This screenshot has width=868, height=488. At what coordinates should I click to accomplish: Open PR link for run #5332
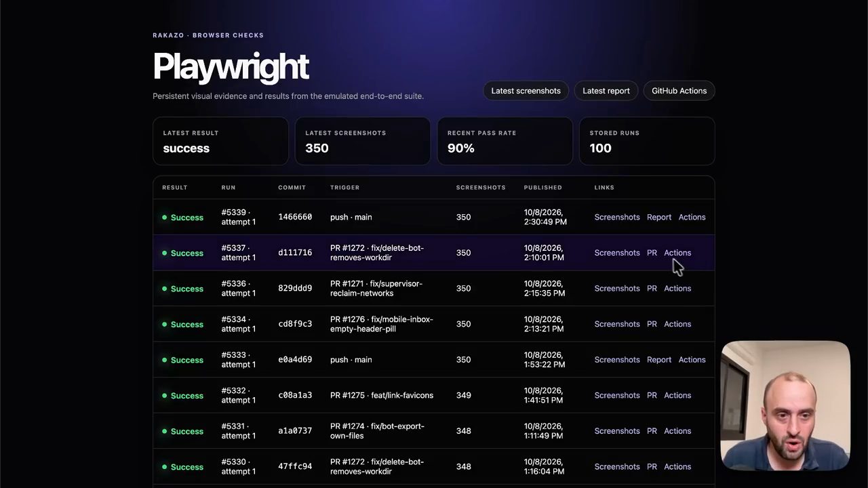click(x=652, y=395)
